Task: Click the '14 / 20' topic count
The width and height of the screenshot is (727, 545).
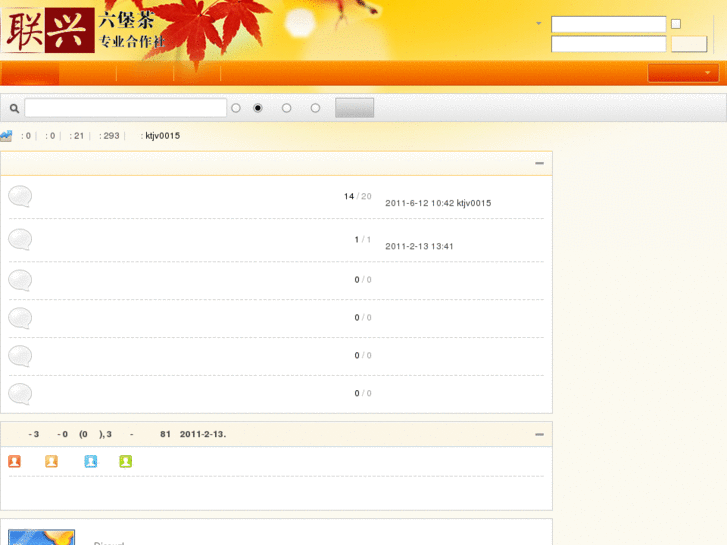Action: (x=357, y=196)
